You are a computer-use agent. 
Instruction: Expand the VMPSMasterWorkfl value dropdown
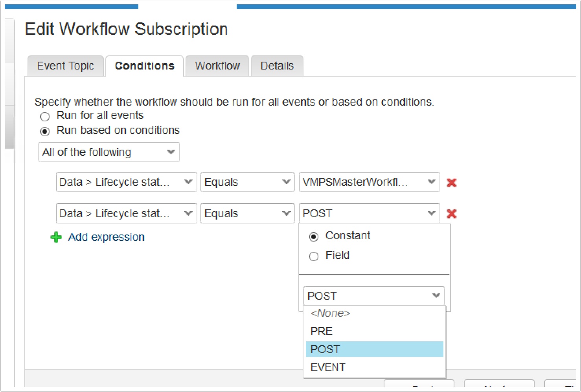(369, 182)
